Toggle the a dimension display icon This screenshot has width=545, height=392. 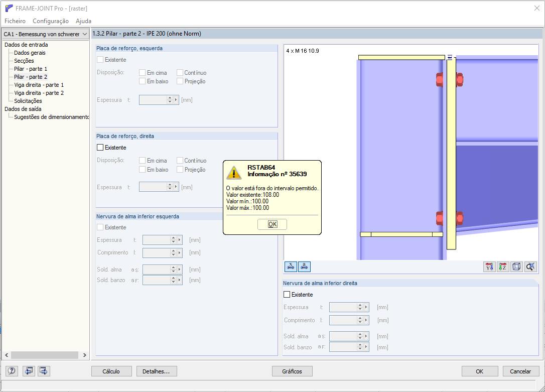pyautogui.click(x=304, y=267)
